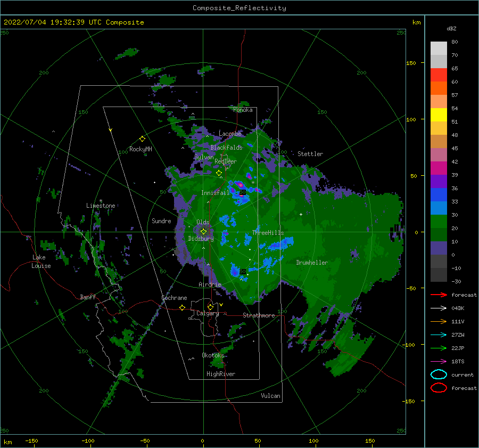This screenshot has height=448, width=479.
Task: Click the magenta 18TS arrow legend icon
Action: click(x=439, y=362)
